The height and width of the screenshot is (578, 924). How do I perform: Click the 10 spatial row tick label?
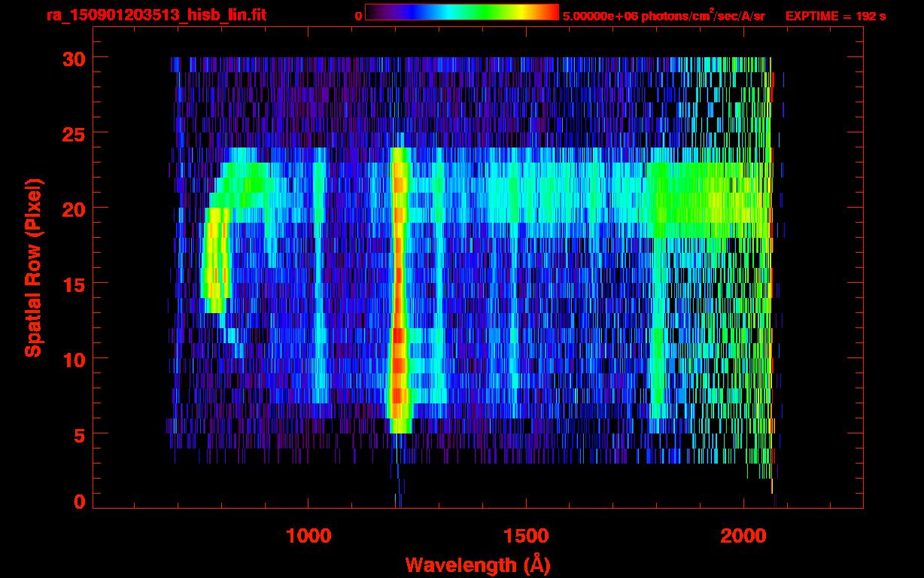[74, 359]
